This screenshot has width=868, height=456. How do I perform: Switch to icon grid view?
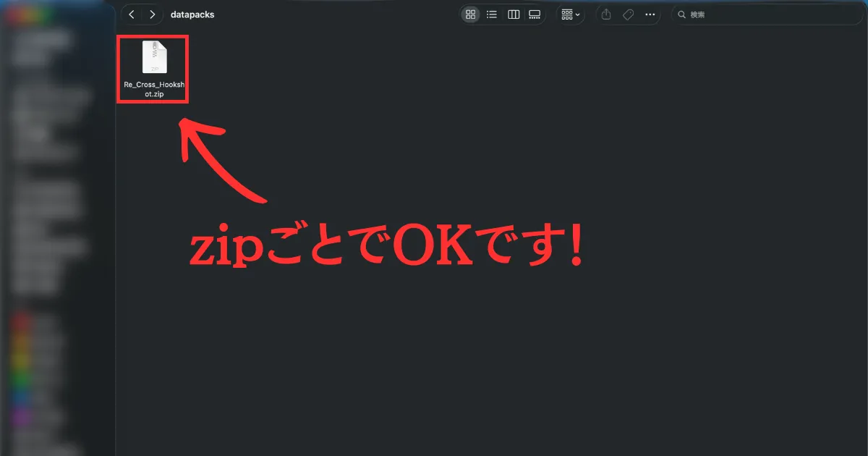(x=471, y=14)
